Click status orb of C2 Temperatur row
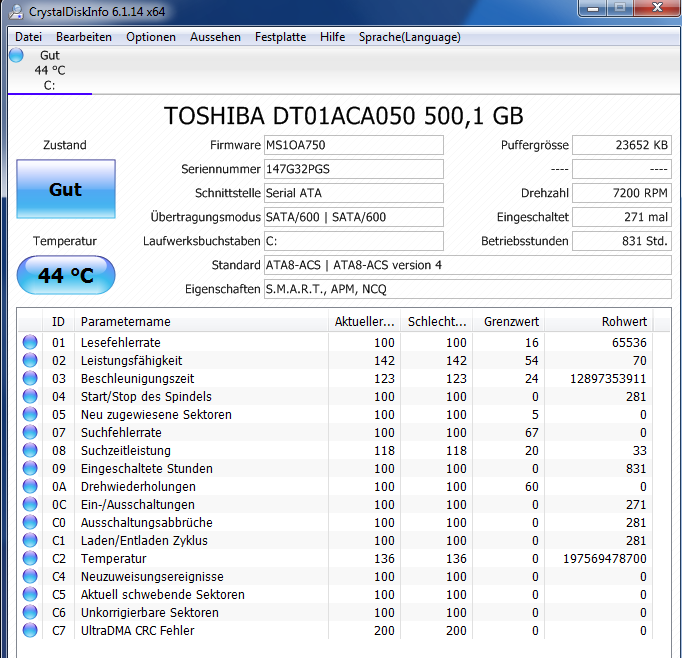The width and height of the screenshot is (682, 658). pos(30,558)
